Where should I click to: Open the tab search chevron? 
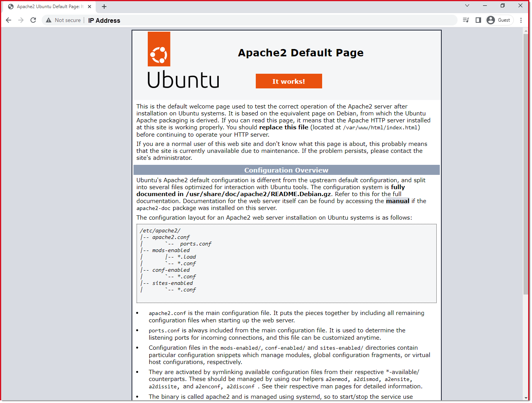pos(467,5)
